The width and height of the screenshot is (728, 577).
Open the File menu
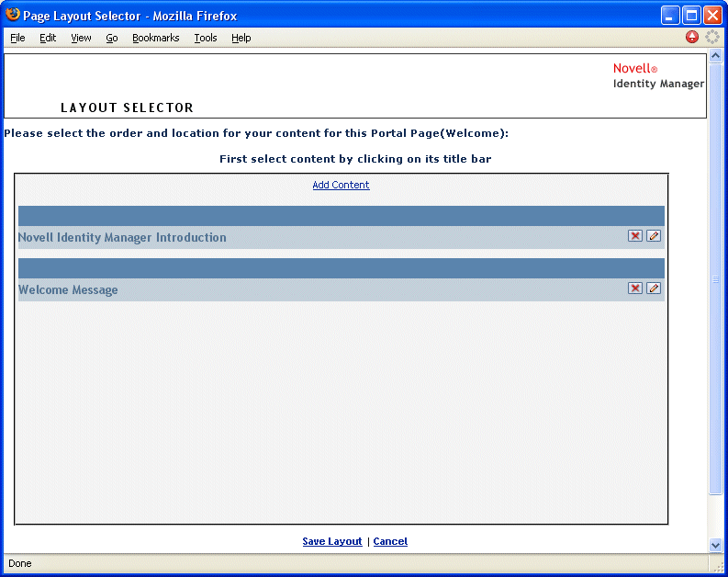pyautogui.click(x=17, y=38)
